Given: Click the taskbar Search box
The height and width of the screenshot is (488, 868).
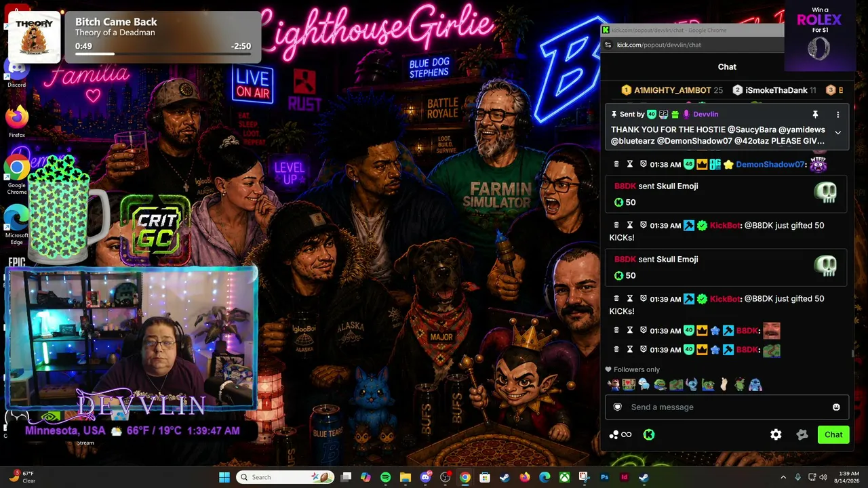Looking at the screenshot, I should tap(285, 477).
